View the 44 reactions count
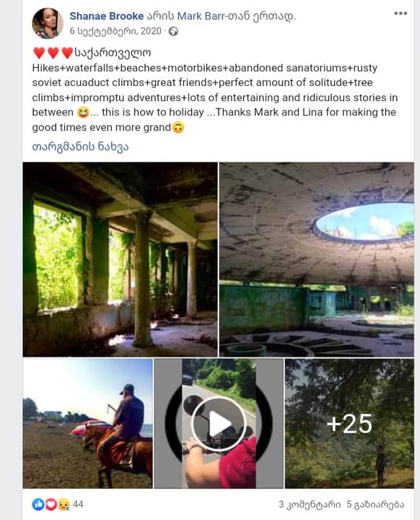This screenshot has width=420, height=520. pyautogui.click(x=78, y=504)
